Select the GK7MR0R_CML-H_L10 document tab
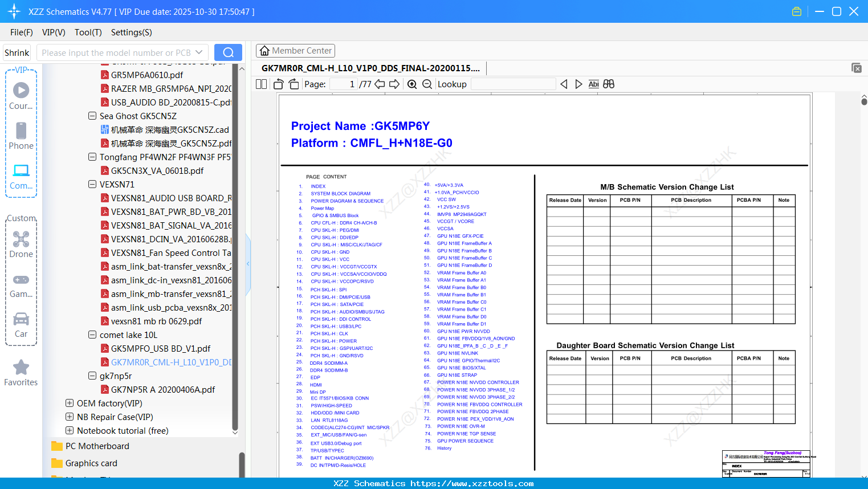The width and height of the screenshot is (868, 489). point(370,68)
